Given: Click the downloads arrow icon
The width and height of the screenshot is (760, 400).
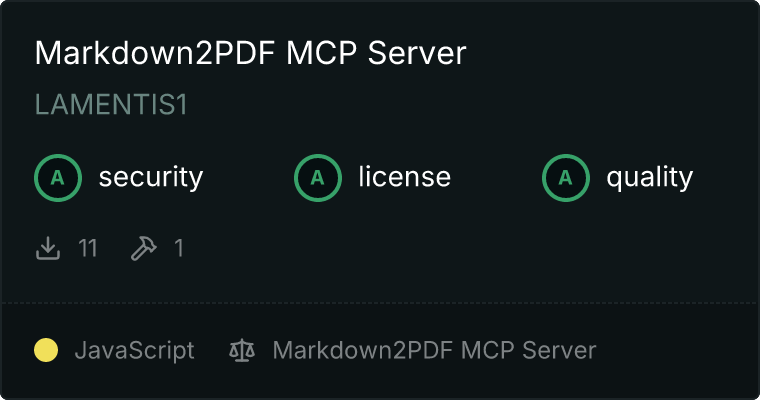Looking at the screenshot, I should pos(48,248).
